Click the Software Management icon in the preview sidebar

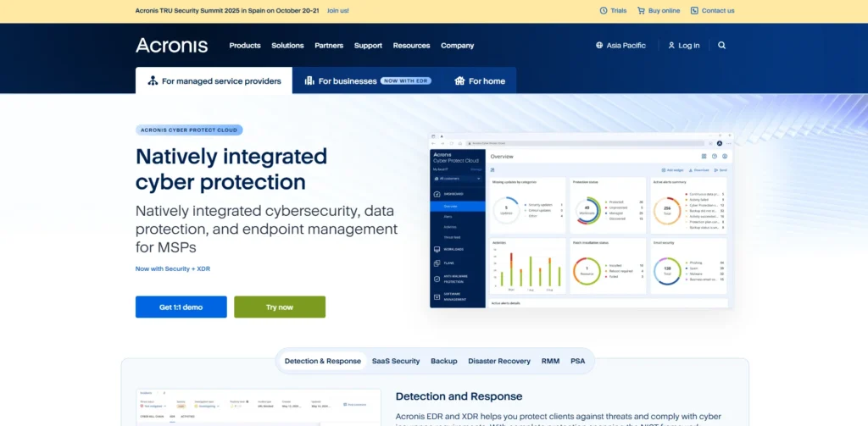click(437, 296)
